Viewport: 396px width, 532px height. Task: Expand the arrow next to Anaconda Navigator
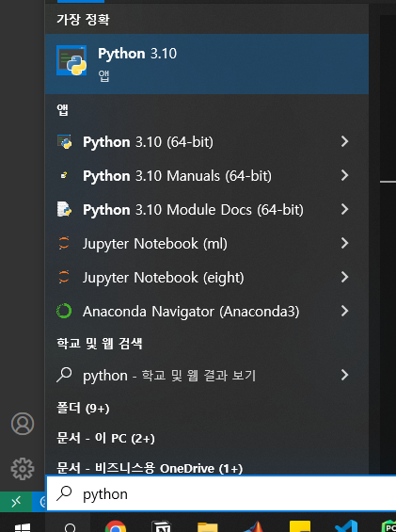tap(344, 311)
